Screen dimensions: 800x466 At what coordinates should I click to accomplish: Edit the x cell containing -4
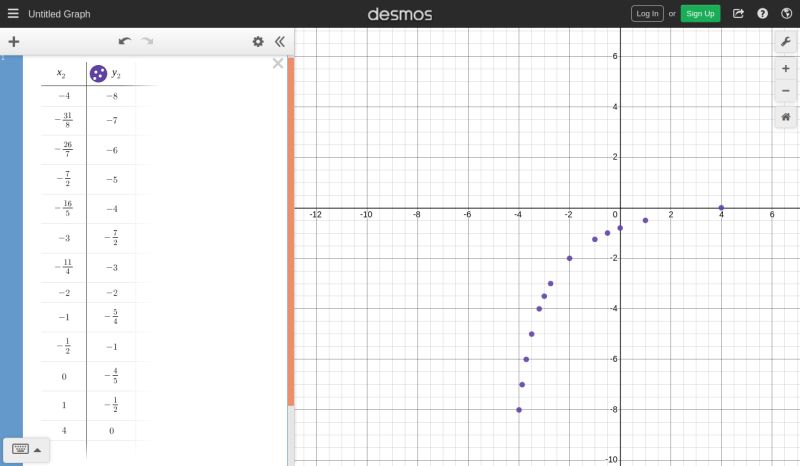[x=64, y=96]
